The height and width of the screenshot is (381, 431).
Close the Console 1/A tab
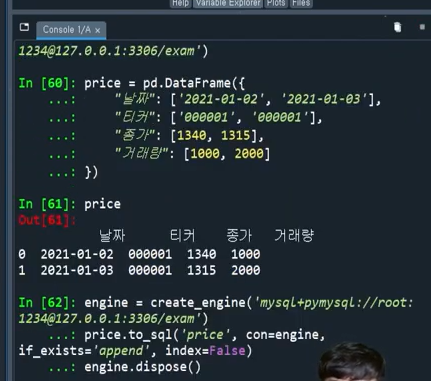click(98, 31)
